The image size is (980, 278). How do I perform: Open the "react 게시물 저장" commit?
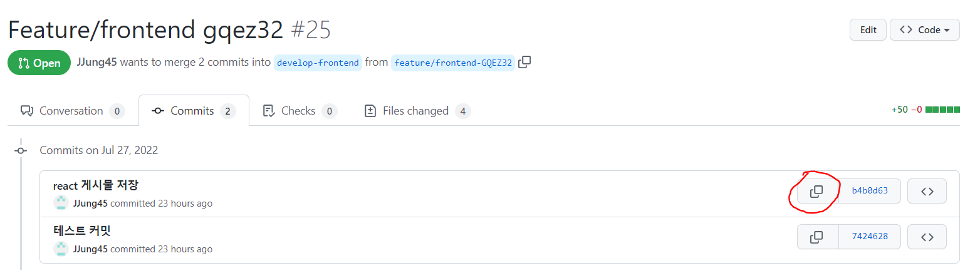(96, 185)
